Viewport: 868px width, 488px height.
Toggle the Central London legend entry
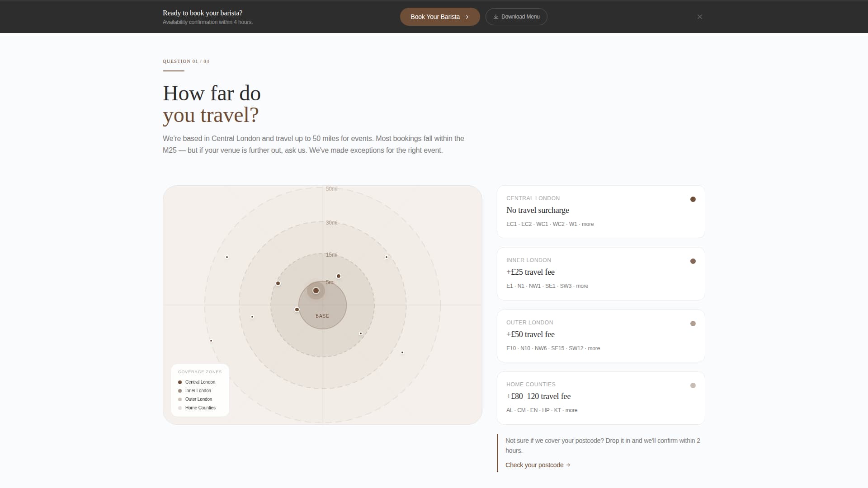coord(198,382)
